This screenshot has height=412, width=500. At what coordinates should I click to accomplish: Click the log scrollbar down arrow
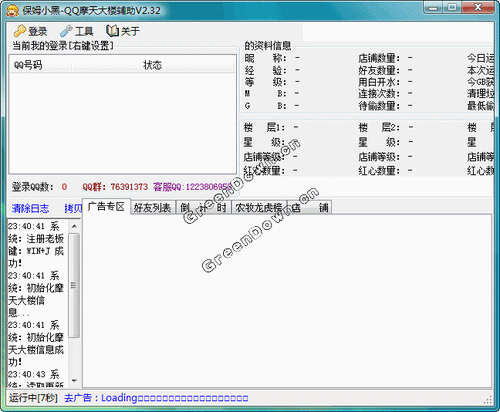click(x=74, y=381)
